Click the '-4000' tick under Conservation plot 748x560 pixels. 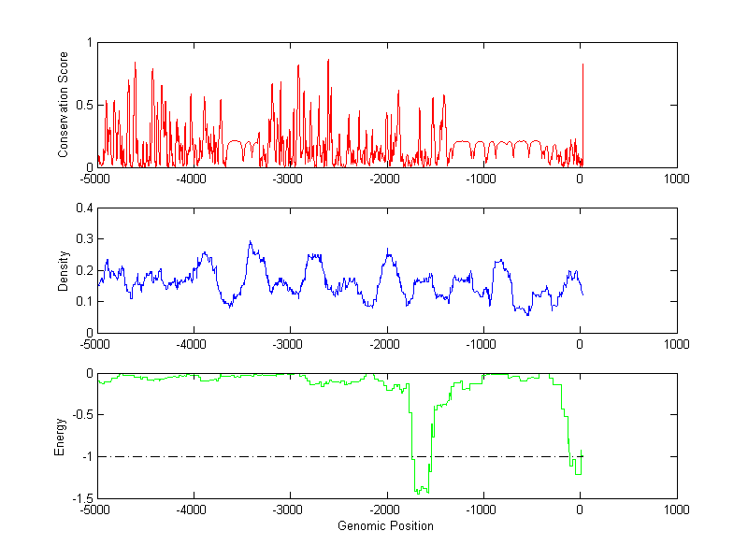[x=192, y=179]
